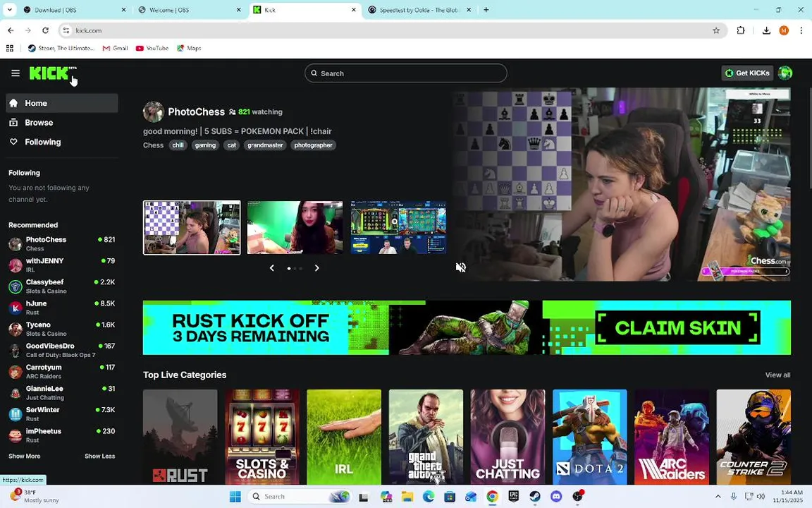Screen dimensions: 812x508
Task: Open withJENNY recommended channel
Action: [61, 265]
